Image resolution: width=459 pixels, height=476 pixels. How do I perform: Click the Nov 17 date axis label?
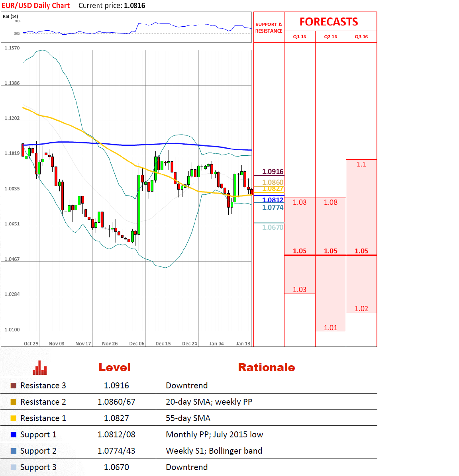tap(83, 344)
